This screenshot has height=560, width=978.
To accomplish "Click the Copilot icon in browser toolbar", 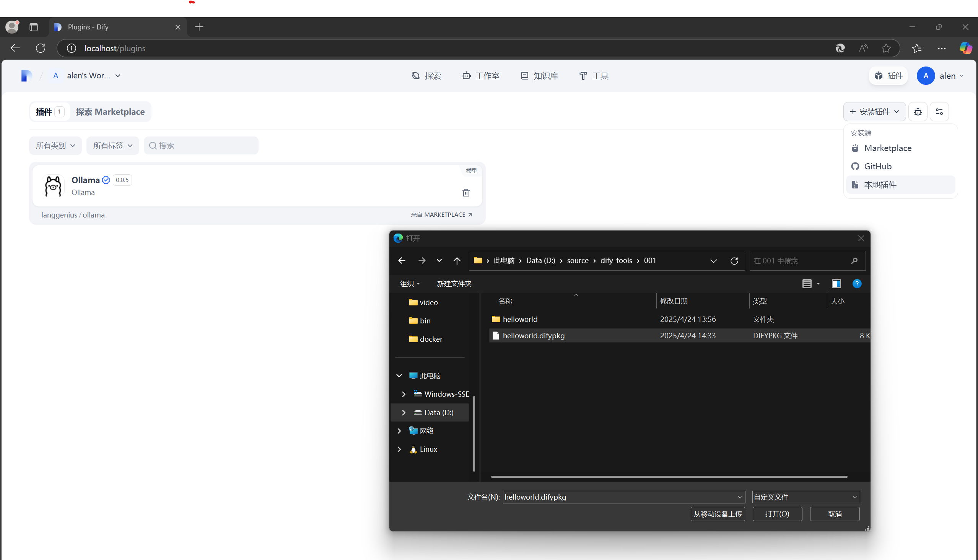I will 965,48.
